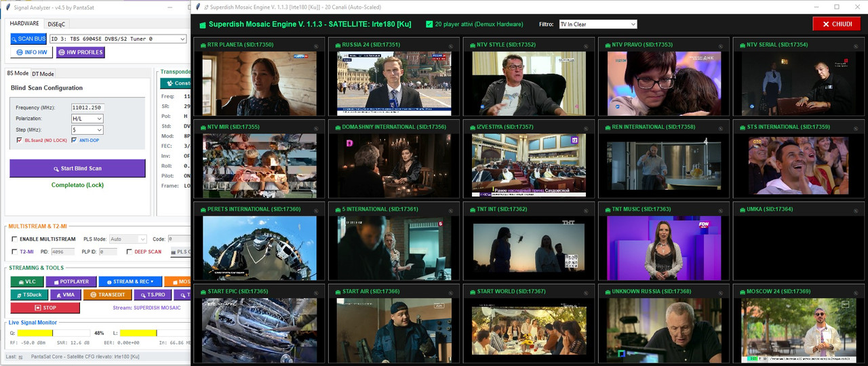The height and width of the screenshot is (366, 868).
Task: Open the TS.PRO tool
Action: pyautogui.click(x=153, y=295)
